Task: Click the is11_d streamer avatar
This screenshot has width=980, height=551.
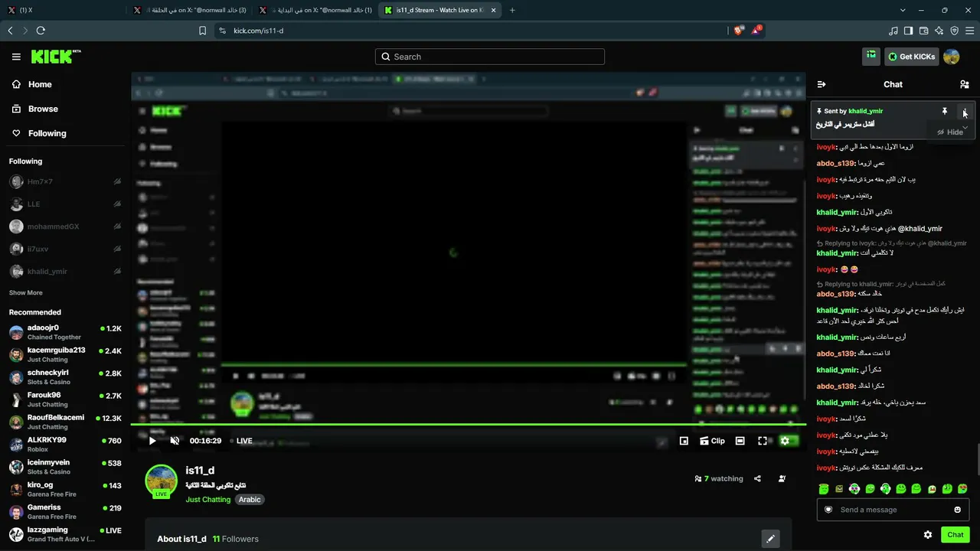Action: click(162, 481)
